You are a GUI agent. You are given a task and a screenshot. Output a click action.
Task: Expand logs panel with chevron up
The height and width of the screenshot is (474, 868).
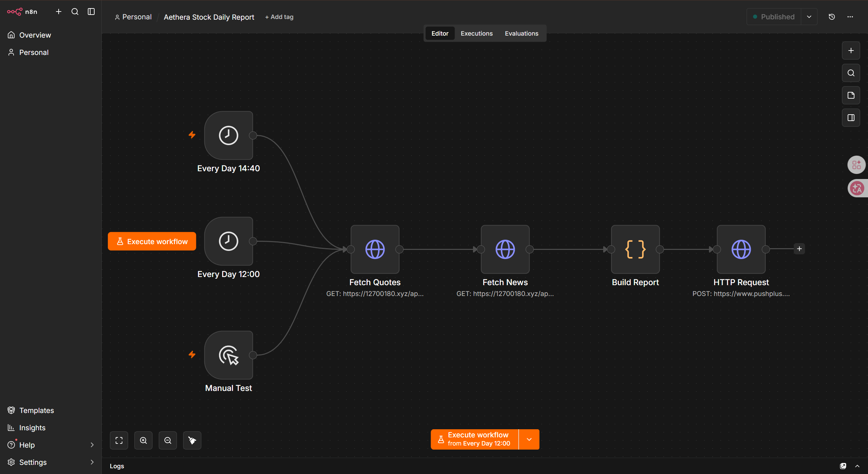click(857, 466)
